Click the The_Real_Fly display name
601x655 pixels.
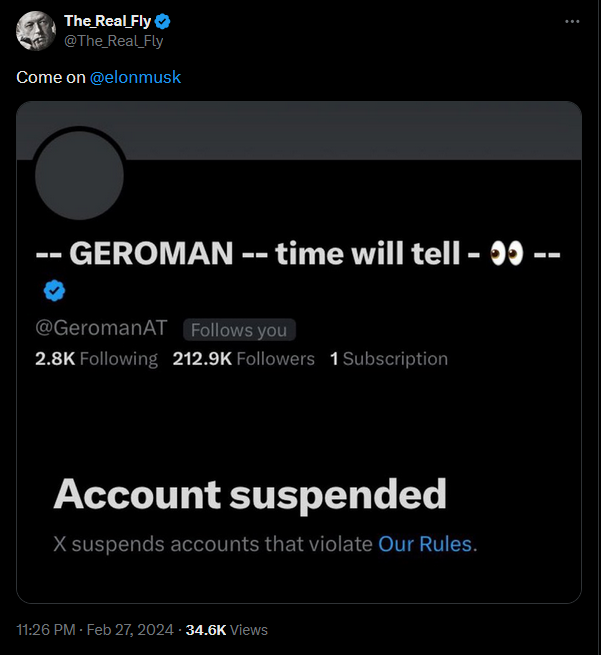coord(107,21)
